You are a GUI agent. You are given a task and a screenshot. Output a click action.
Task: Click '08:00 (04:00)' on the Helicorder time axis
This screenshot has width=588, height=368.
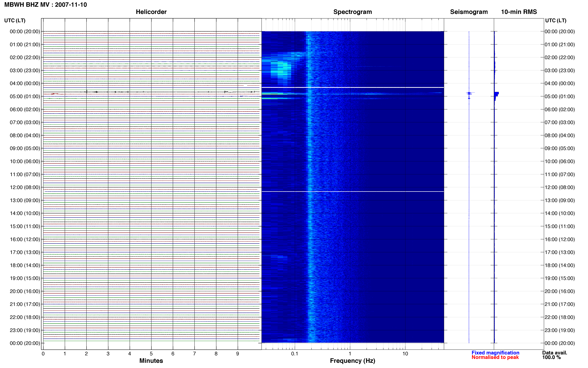[25, 135]
